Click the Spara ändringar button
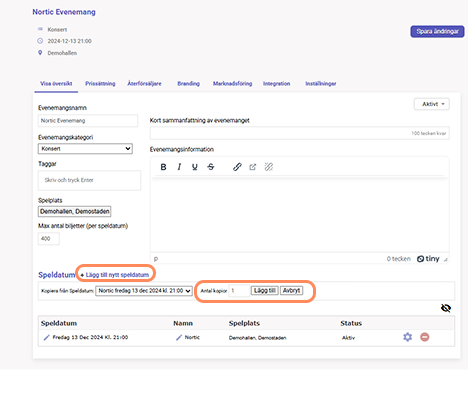This screenshot has width=475, height=399. 437,31
